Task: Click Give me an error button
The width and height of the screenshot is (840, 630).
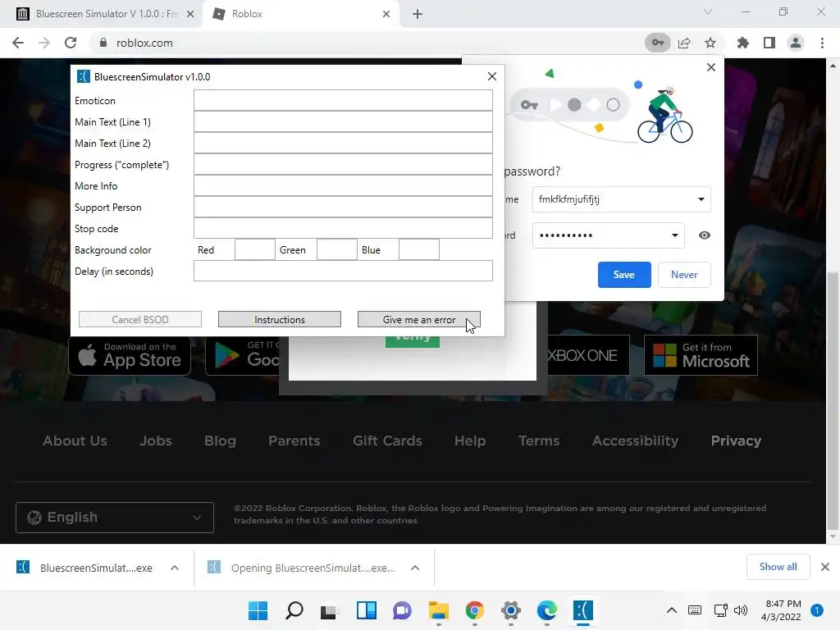Action: point(419,319)
